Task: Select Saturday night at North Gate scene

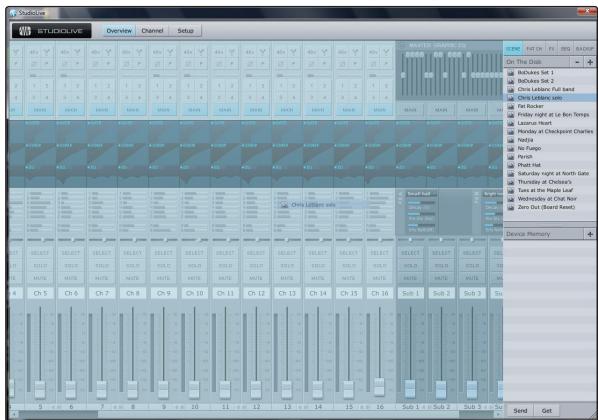Action: tap(550, 173)
